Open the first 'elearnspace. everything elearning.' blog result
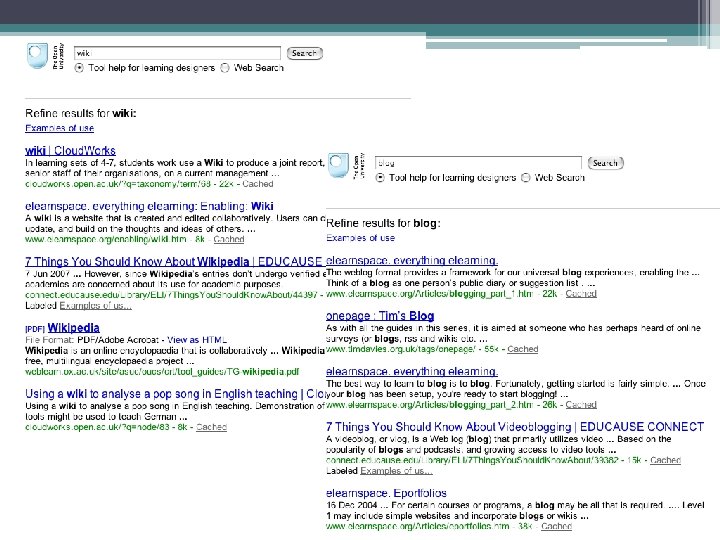Image resolution: width=720 pixels, height=540 pixels. (x=412, y=260)
